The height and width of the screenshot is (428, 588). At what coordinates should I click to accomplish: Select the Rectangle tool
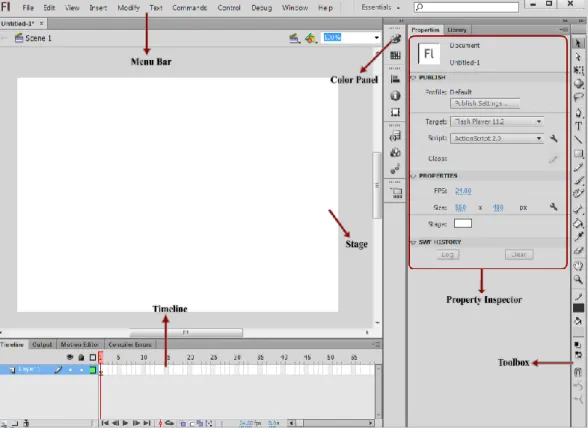[578, 153]
